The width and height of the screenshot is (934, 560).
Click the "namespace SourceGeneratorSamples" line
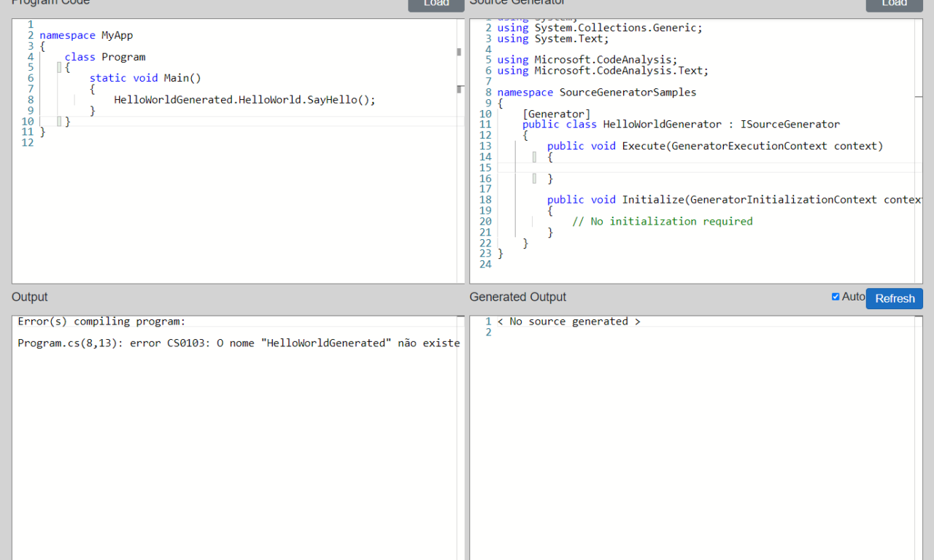(x=596, y=93)
